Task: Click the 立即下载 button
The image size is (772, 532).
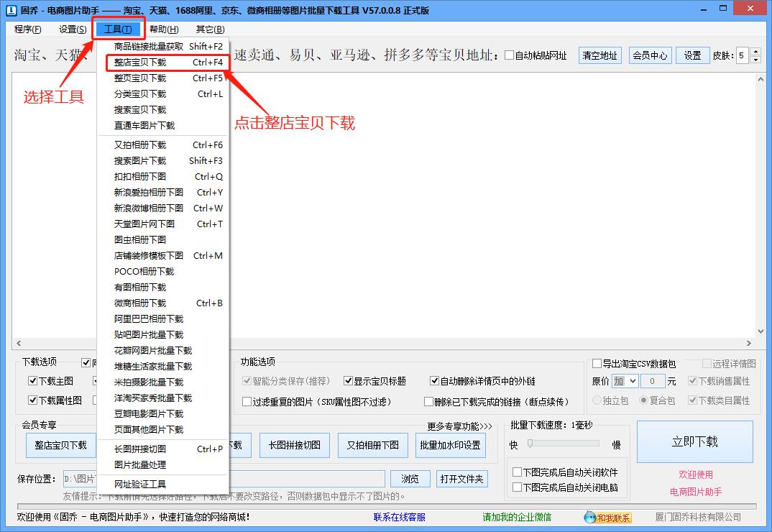Action: [695, 442]
